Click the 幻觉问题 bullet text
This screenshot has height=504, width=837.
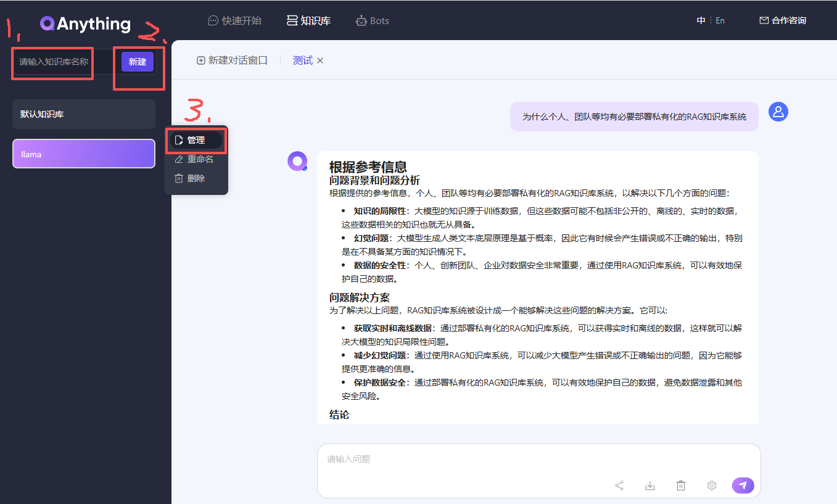pyautogui.click(x=371, y=238)
